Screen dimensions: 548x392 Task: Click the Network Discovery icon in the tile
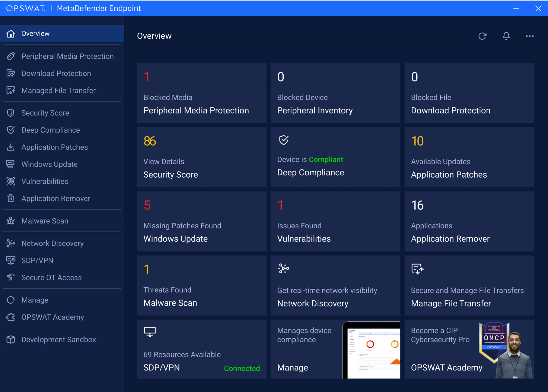click(283, 268)
